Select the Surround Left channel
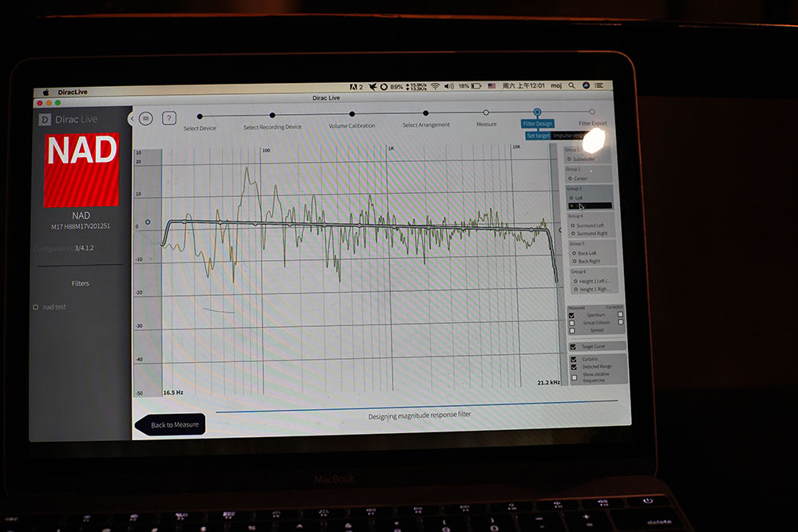The width and height of the screenshot is (798, 532). 587,225
